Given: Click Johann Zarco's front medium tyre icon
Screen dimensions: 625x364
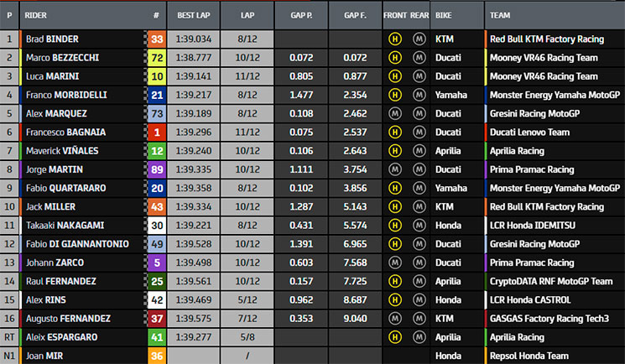Looking at the screenshot, I should pos(394,263).
